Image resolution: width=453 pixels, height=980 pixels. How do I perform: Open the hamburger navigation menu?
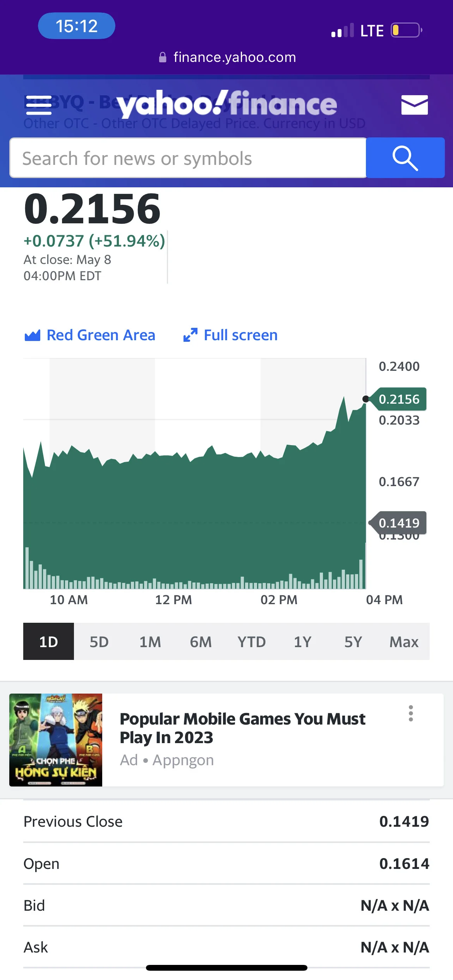pyautogui.click(x=39, y=105)
